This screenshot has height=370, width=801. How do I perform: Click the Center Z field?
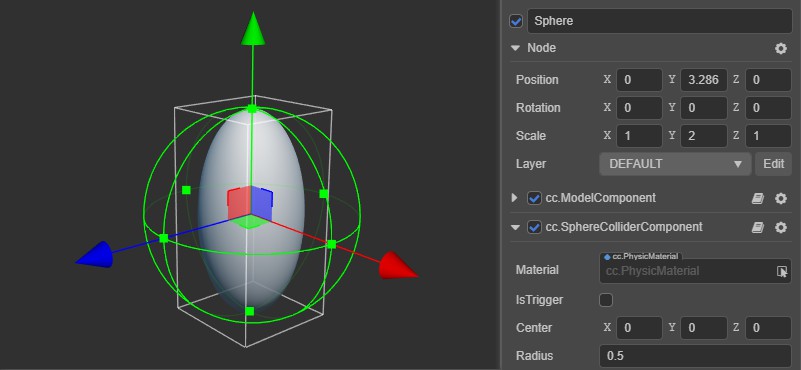pyautogui.click(x=768, y=328)
